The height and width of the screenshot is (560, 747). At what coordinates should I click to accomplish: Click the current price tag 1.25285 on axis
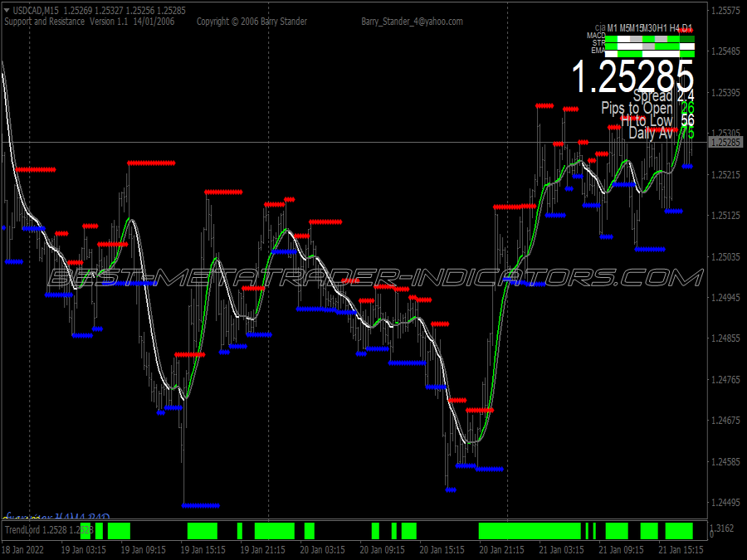[726, 142]
